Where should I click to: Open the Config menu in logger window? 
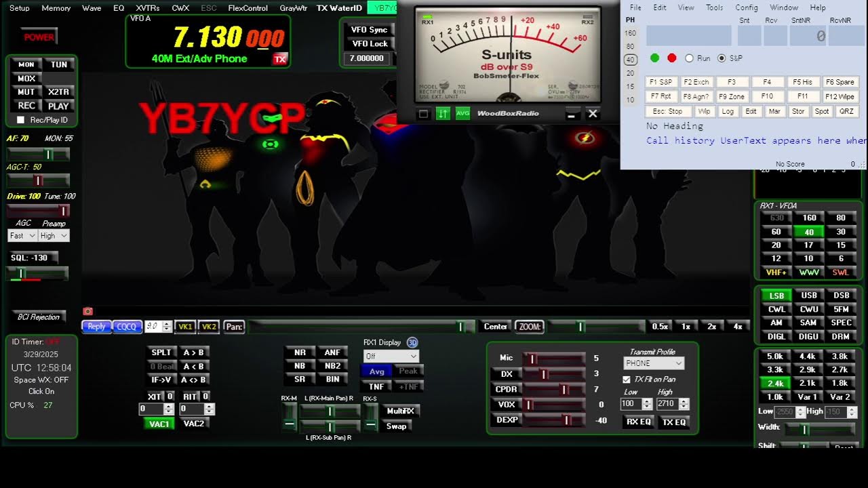(x=747, y=7)
